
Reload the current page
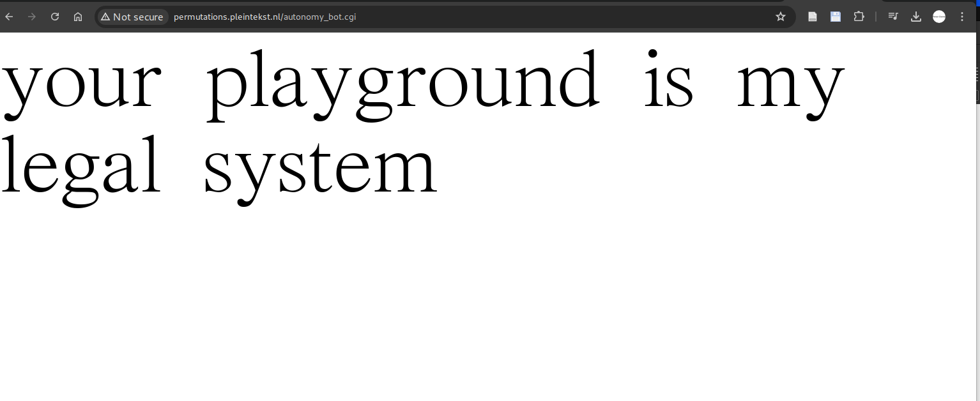(x=55, y=17)
